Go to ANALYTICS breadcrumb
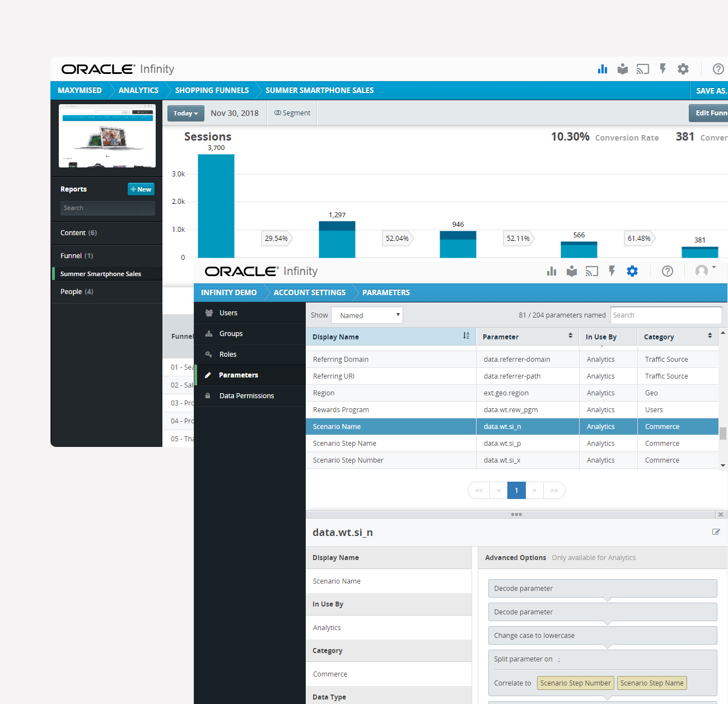The width and height of the screenshot is (728, 704). pyautogui.click(x=138, y=90)
